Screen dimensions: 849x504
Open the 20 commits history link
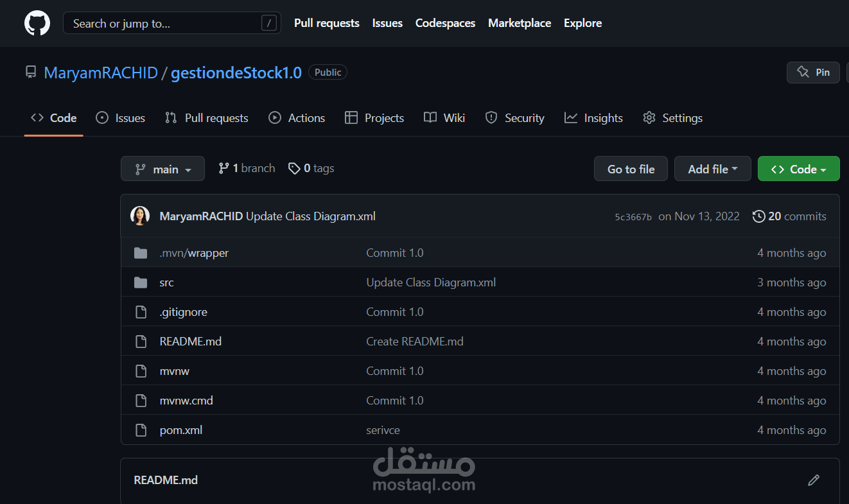click(x=789, y=216)
